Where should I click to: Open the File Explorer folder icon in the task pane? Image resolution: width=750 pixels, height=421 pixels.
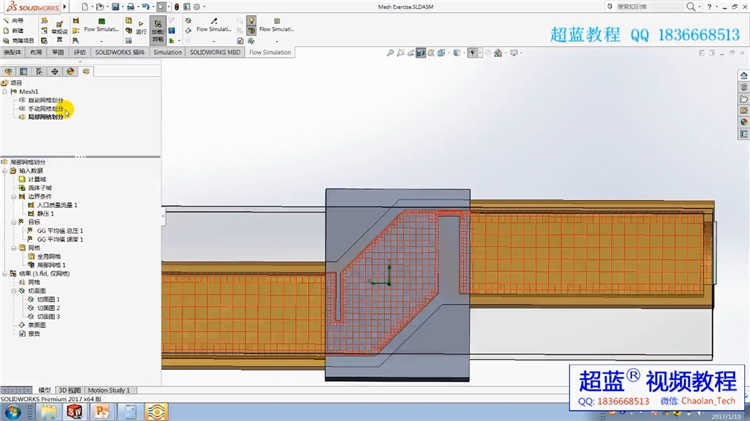[743, 99]
